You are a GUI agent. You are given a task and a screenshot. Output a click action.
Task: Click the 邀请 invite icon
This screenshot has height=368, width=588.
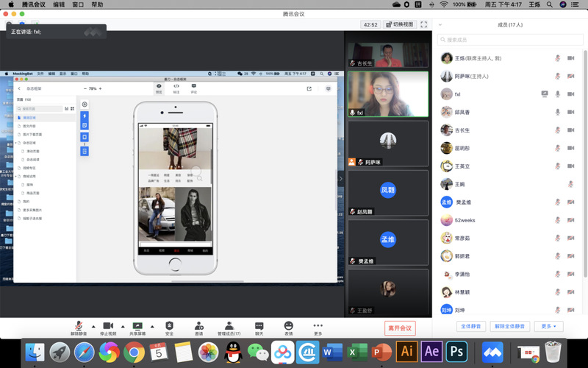coord(199,325)
